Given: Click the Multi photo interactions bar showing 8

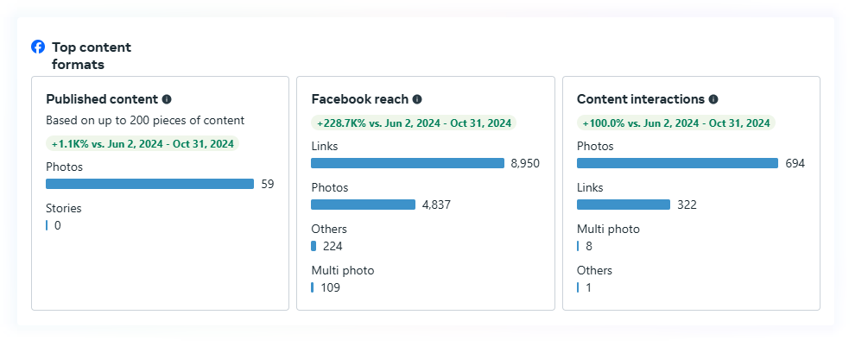Looking at the screenshot, I should pyautogui.click(x=579, y=246).
